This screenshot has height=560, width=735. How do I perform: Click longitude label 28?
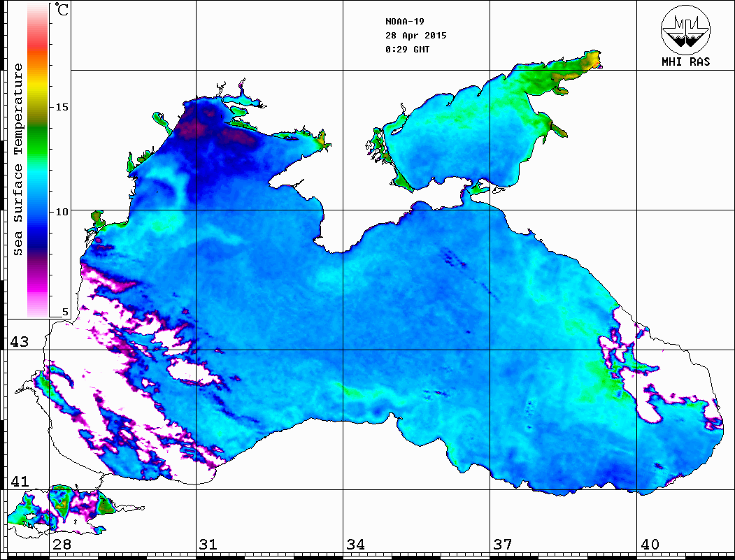pos(62,544)
